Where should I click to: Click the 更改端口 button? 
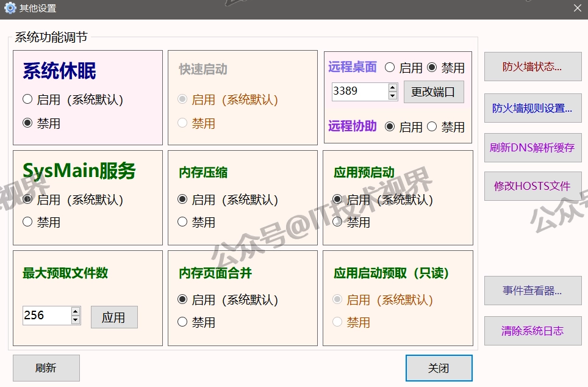[434, 92]
